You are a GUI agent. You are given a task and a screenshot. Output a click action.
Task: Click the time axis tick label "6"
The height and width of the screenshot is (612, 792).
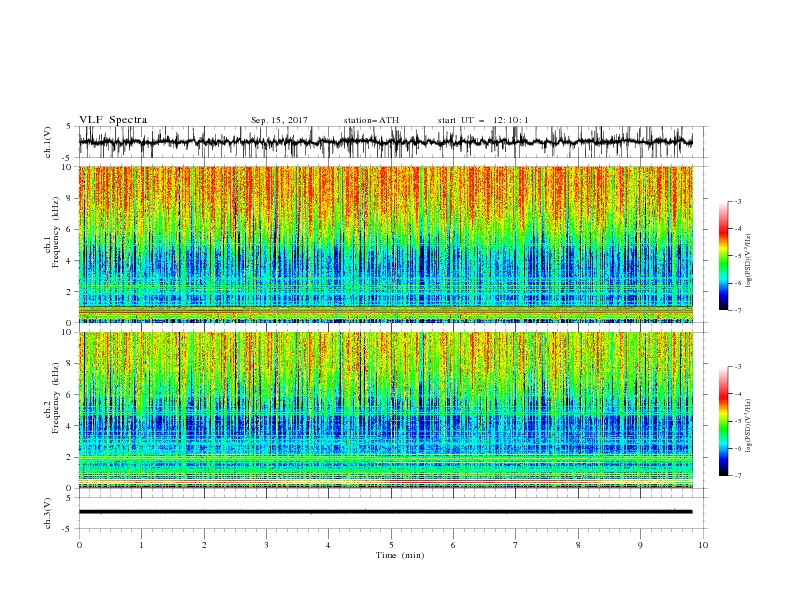click(453, 545)
